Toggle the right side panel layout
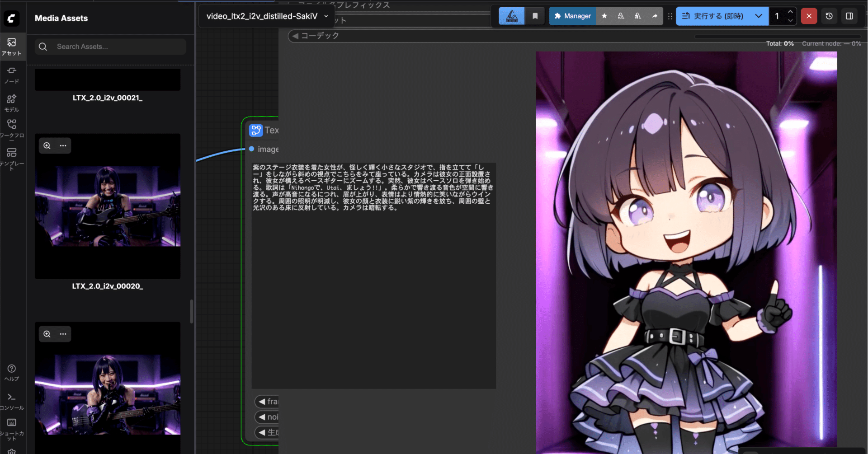 849,16
